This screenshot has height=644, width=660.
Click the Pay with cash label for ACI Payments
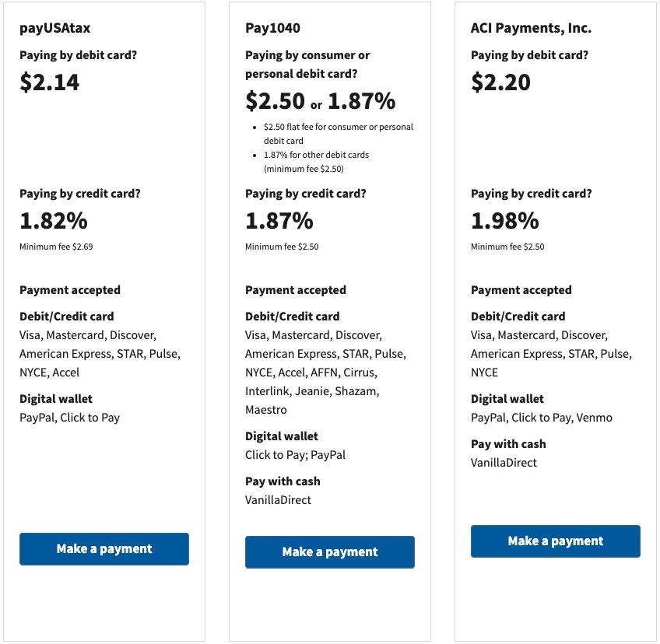point(507,444)
